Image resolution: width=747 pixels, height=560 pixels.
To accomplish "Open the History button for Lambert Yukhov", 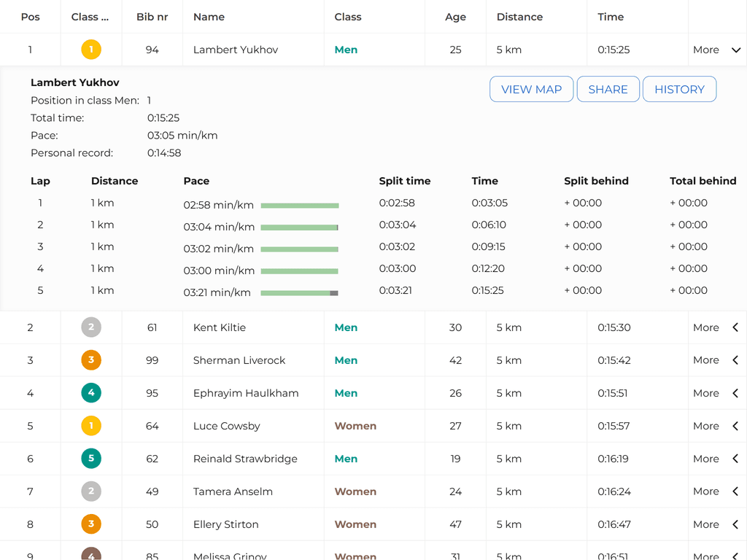I will [679, 89].
